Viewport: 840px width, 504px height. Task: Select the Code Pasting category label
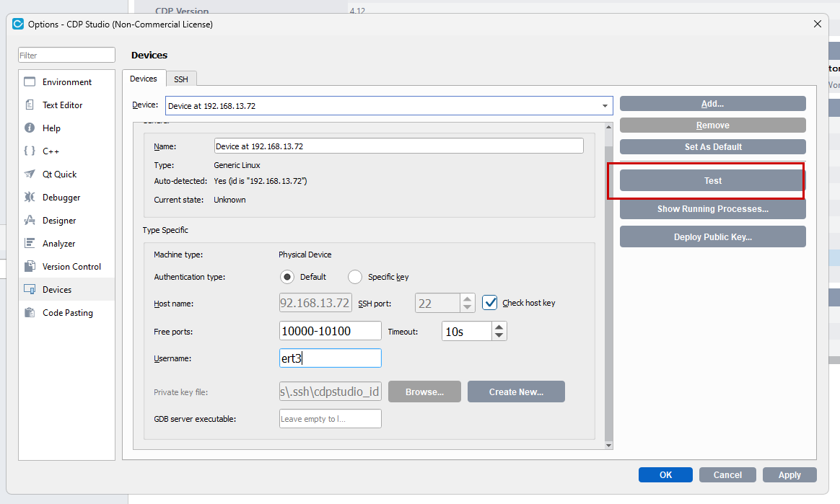point(68,312)
